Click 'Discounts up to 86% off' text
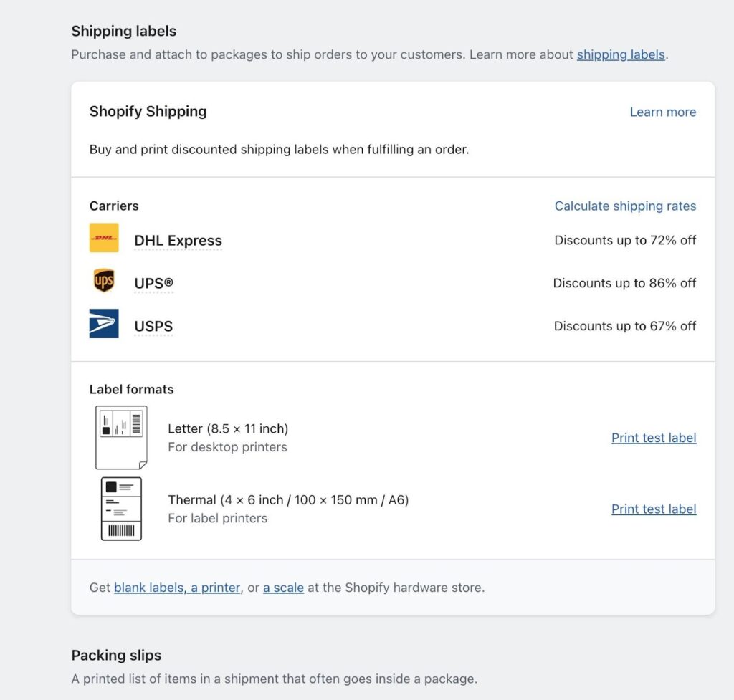734x700 pixels. click(x=624, y=283)
